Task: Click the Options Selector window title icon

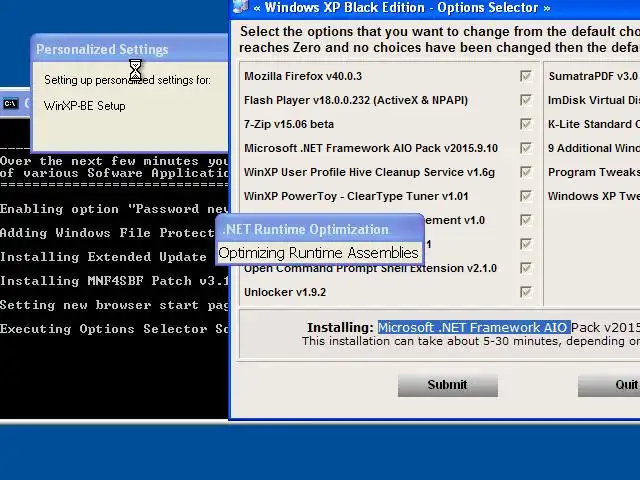Action: [241, 7]
